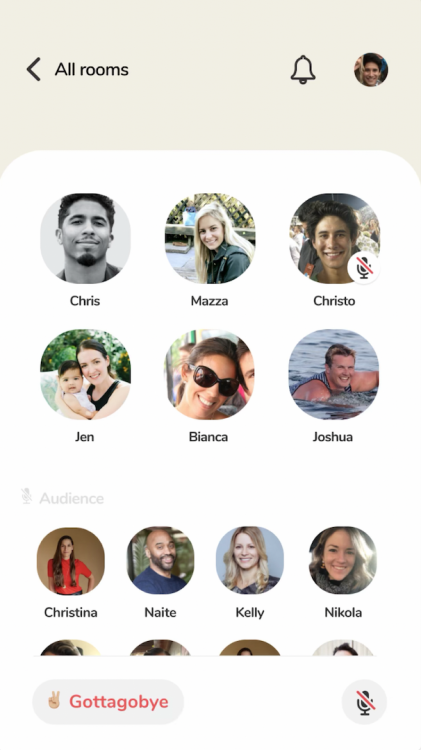Screen dimensions: 421x750
Task: View Naite's audience profile
Action: coord(161,561)
